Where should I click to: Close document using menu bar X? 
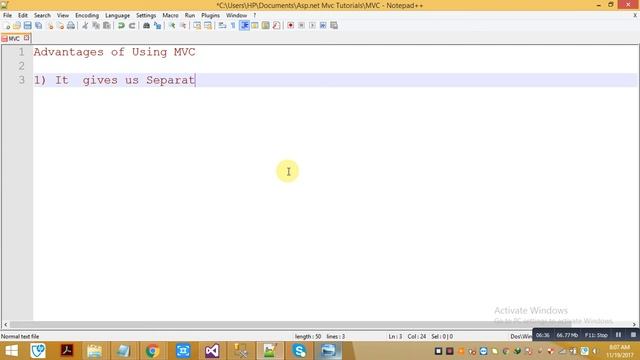[635, 15]
